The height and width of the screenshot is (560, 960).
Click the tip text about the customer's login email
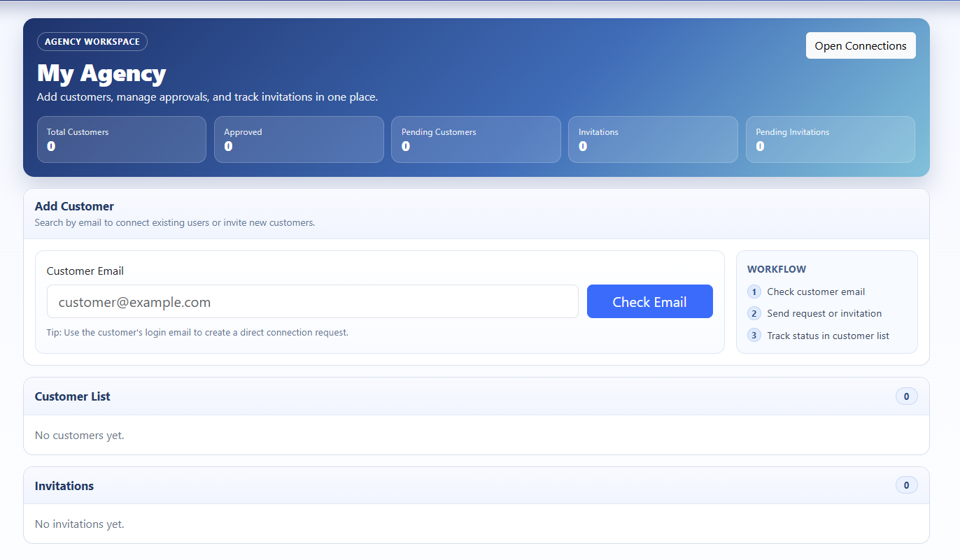point(197,332)
